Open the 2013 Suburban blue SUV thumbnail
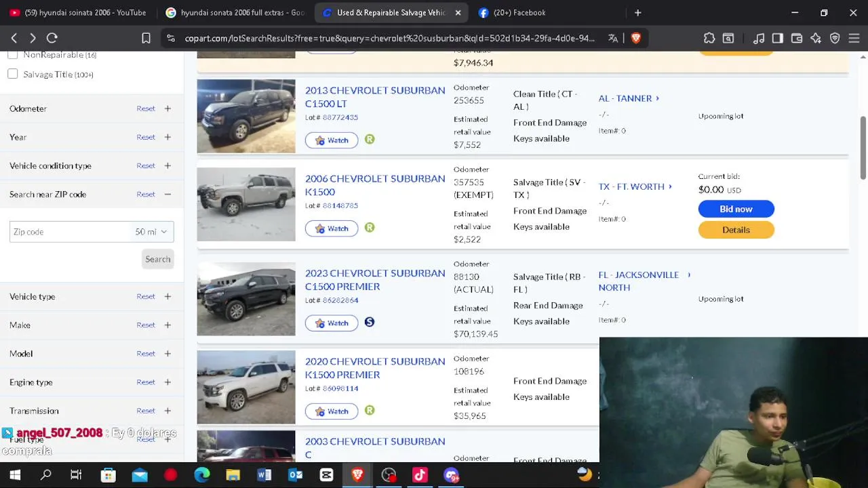The image size is (868, 488). (246, 116)
